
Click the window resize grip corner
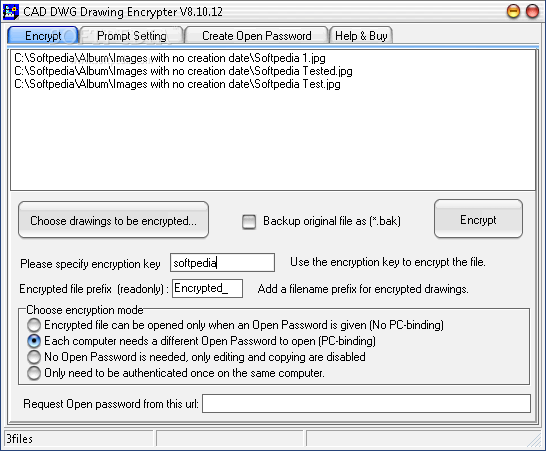534,441
